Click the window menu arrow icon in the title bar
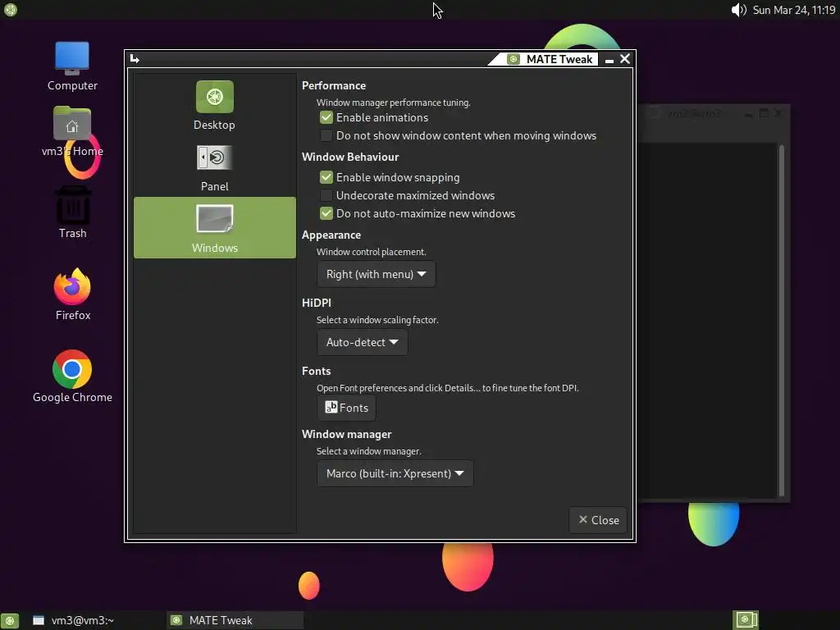840x630 pixels. [x=135, y=59]
